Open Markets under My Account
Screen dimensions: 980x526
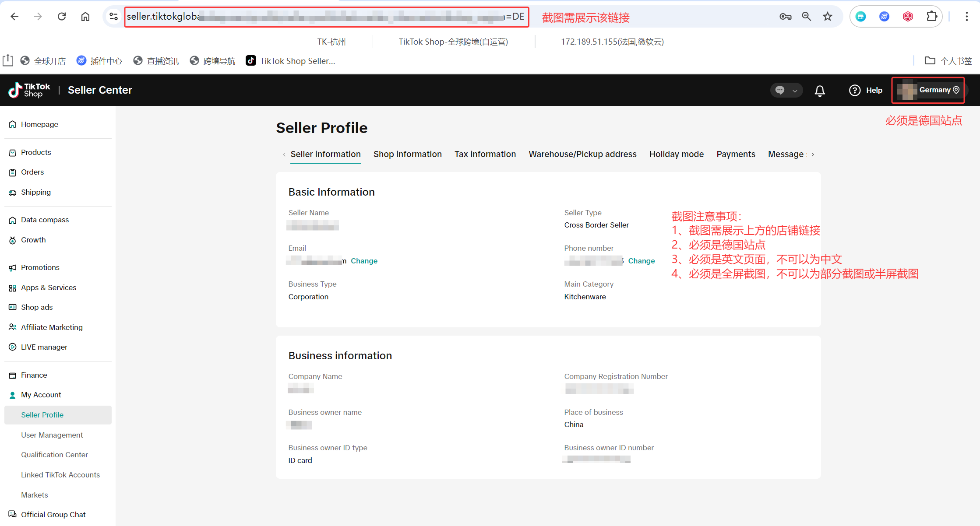(x=35, y=495)
